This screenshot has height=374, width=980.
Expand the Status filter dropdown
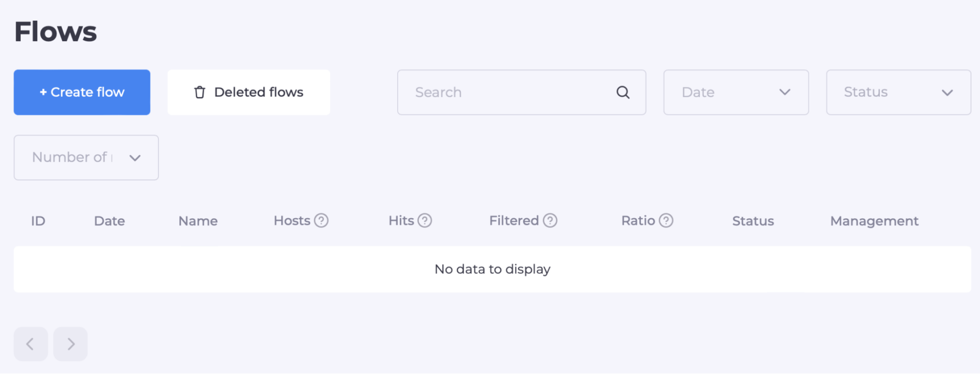coord(898,92)
